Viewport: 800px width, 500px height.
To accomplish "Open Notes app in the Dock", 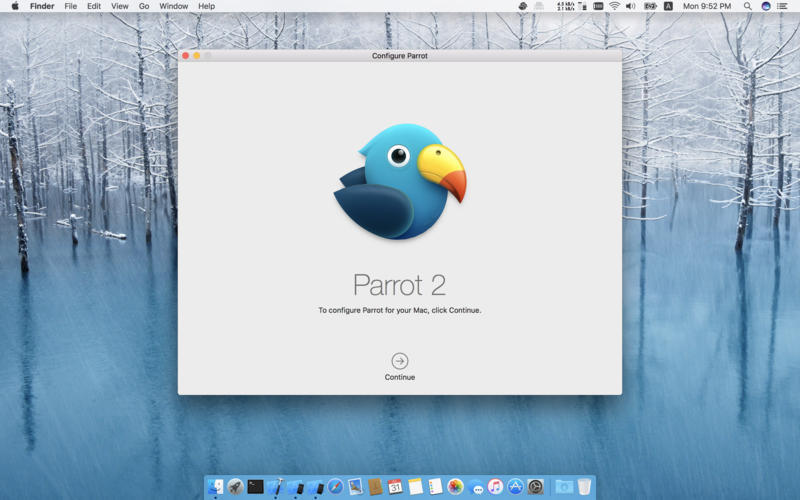I will click(415, 486).
